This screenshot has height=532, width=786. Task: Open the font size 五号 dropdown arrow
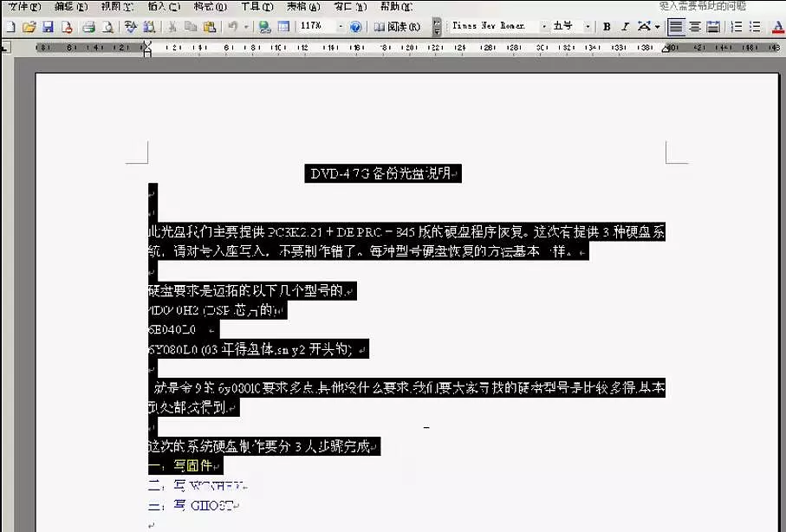[x=588, y=27]
